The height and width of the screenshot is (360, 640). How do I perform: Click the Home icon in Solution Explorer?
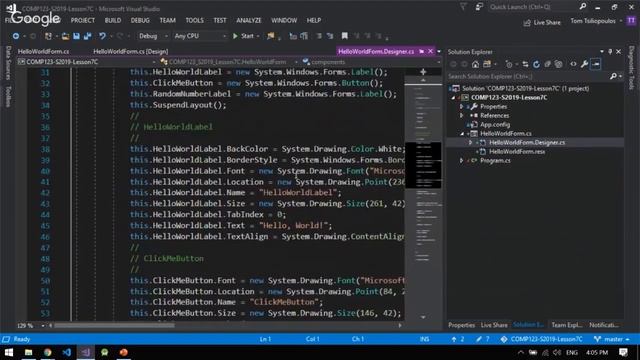[476, 64]
